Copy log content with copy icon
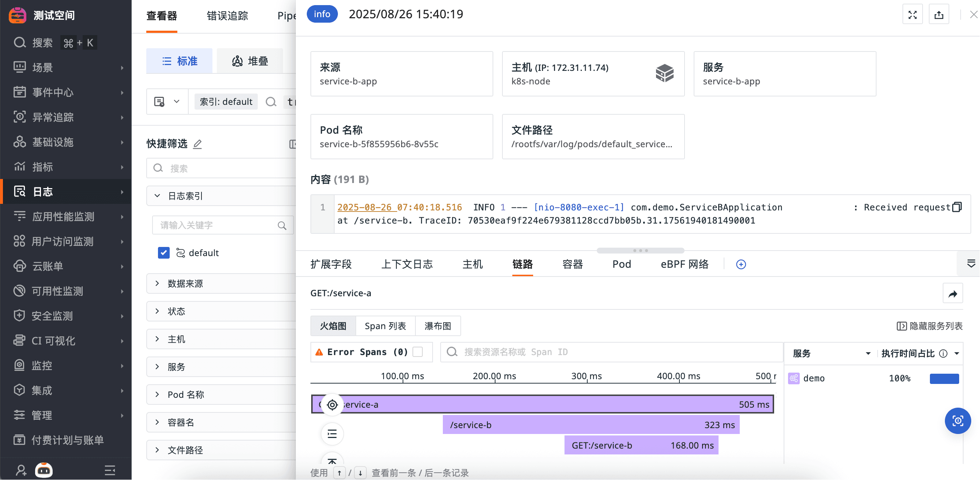This screenshot has height=480, width=980. 956,207
